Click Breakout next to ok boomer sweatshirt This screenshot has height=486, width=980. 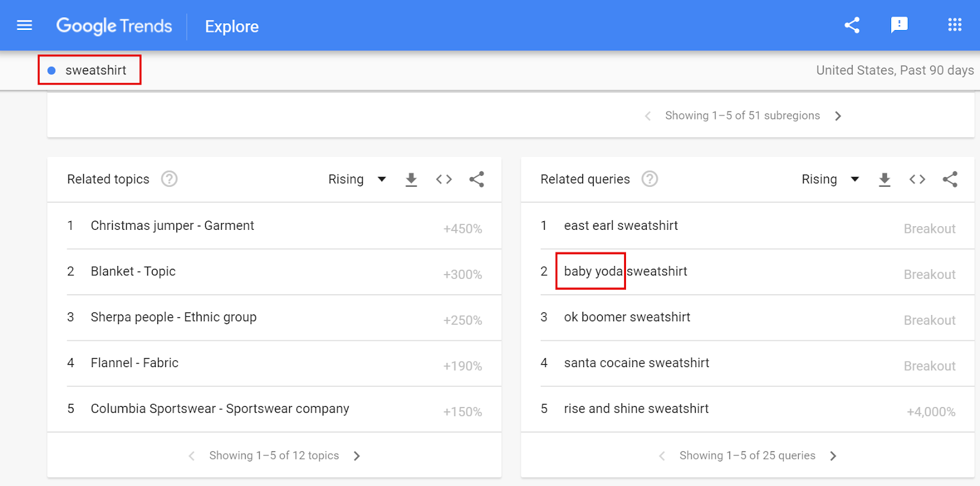tap(930, 321)
